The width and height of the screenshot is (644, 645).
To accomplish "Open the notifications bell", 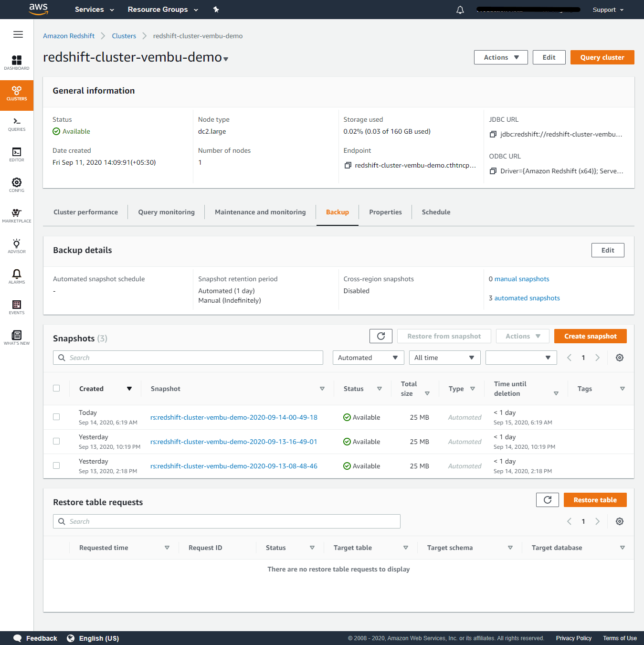I will coord(460,10).
